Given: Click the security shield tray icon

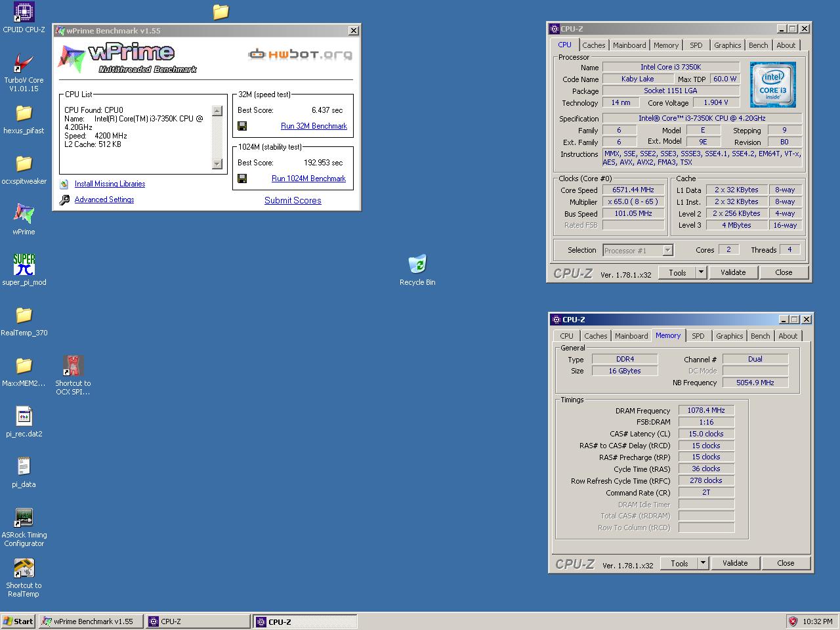Looking at the screenshot, I should (793, 621).
